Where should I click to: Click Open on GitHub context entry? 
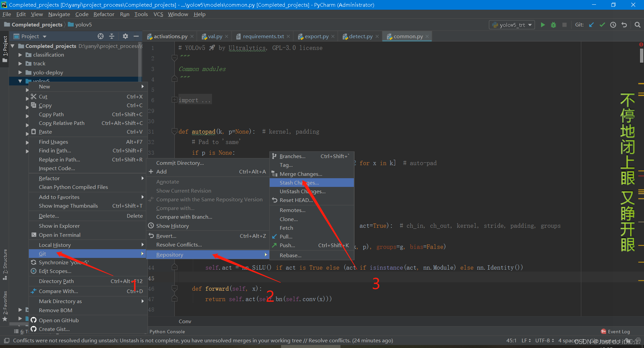pos(88,320)
